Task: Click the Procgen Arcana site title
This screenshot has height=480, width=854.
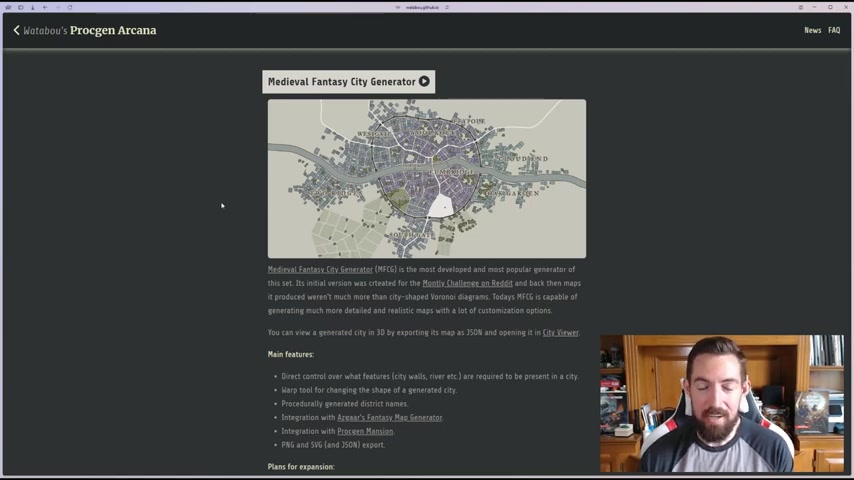Action: 113,30
